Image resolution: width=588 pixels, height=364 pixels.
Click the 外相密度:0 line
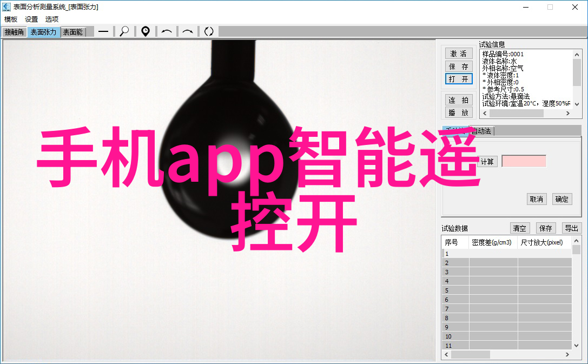click(500, 82)
